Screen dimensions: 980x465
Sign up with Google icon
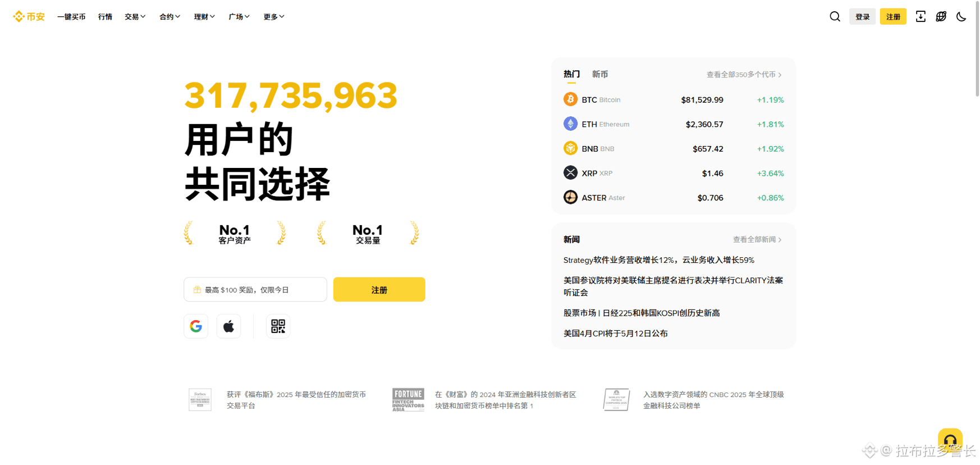point(196,326)
